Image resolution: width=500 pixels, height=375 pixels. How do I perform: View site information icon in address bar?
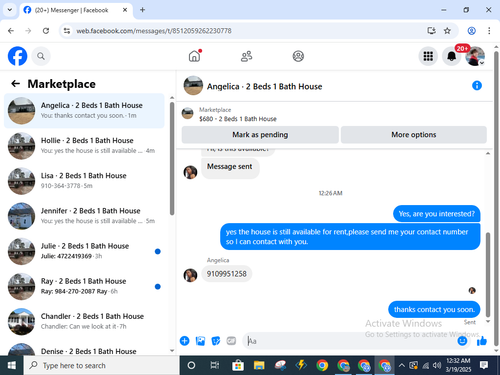click(x=67, y=31)
